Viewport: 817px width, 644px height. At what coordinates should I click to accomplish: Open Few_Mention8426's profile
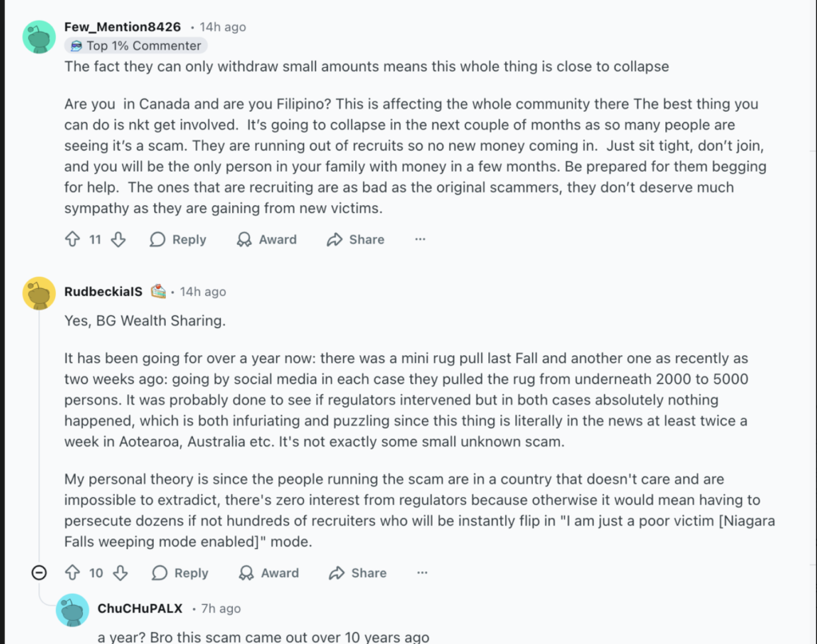pyautogui.click(x=122, y=26)
